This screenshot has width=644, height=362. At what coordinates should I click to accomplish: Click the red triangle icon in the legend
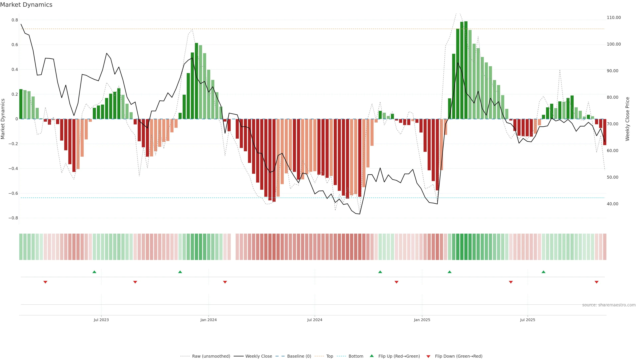tap(428, 356)
